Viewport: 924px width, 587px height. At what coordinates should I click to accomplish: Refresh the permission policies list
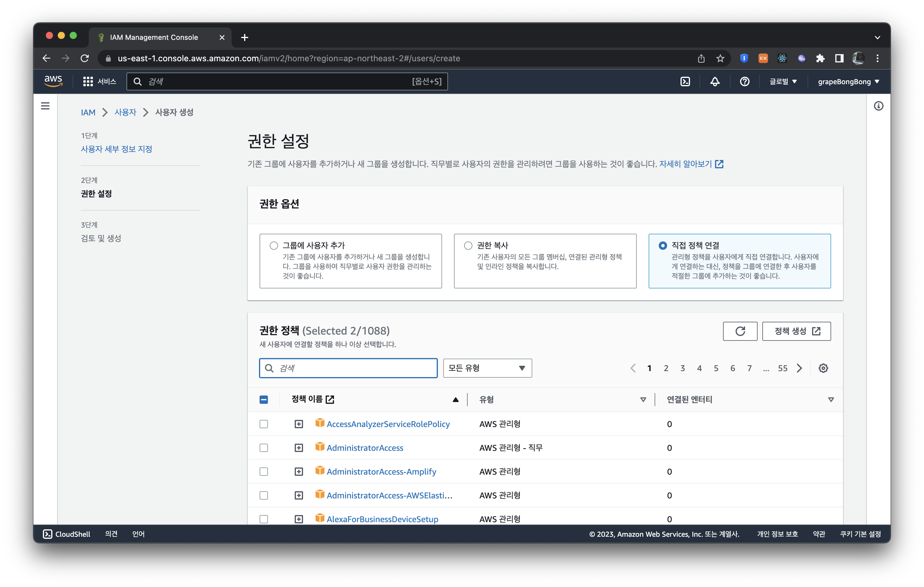click(x=740, y=331)
